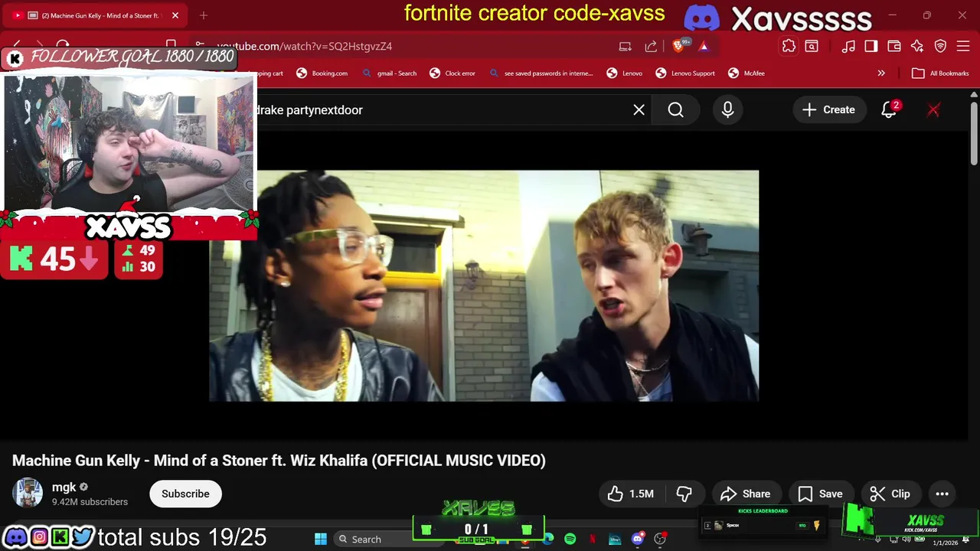Click the Mind of a Stoner video title
The width and height of the screenshot is (980, 551).
[x=279, y=461]
